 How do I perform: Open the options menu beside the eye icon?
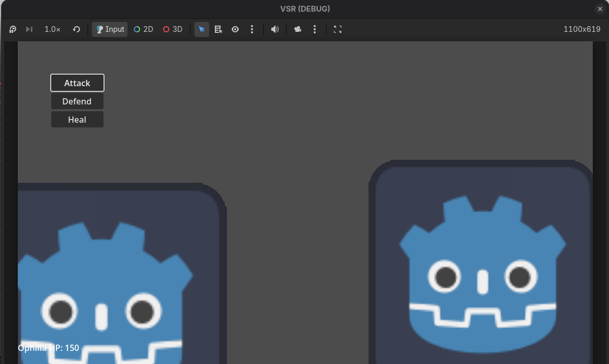(252, 29)
